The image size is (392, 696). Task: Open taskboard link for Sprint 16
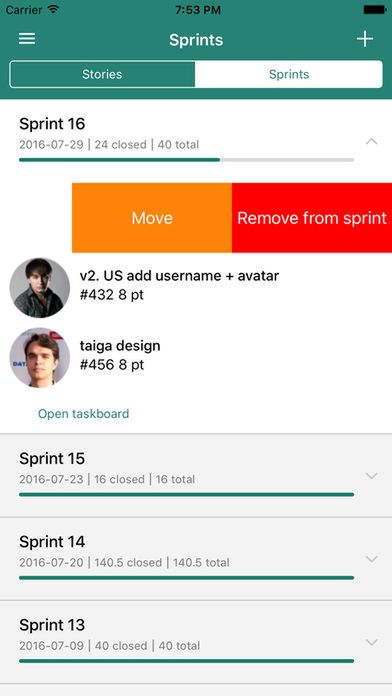coord(83,414)
